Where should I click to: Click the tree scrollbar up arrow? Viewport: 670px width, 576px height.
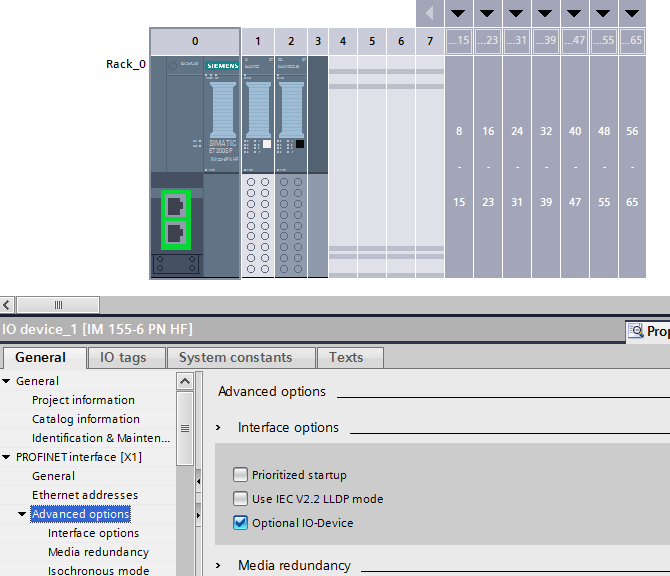pyautogui.click(x=185, y=381)
